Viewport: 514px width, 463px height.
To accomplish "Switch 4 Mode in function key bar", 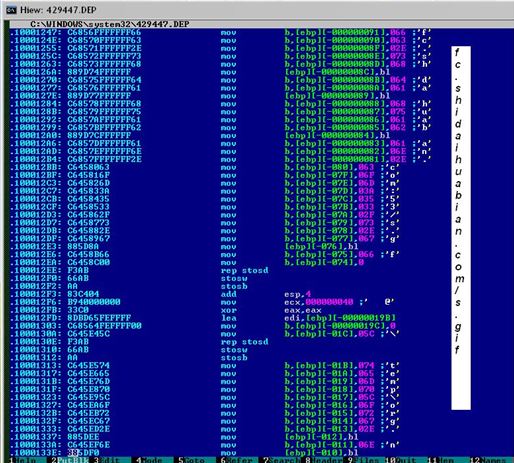I will tap(151, 460).
